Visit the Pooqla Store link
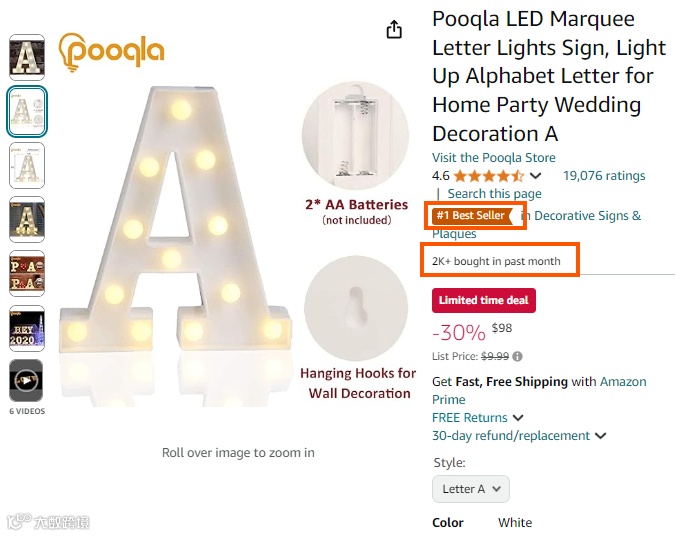The height and width of the screenshot is (536, 676). tap(493, 158)
